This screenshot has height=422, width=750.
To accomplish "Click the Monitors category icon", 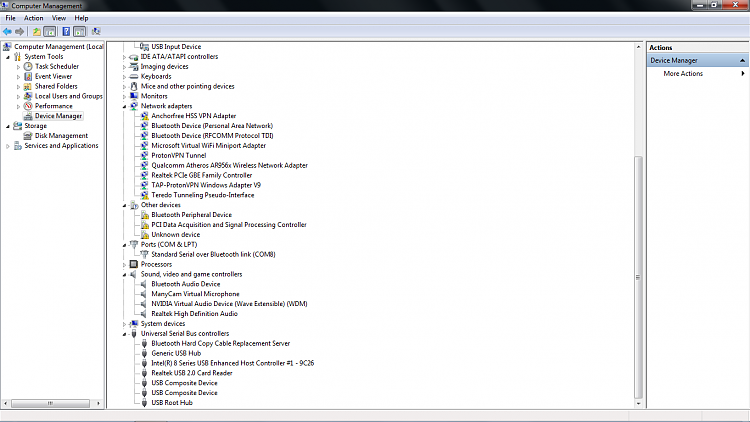I will tap(134, 96).
